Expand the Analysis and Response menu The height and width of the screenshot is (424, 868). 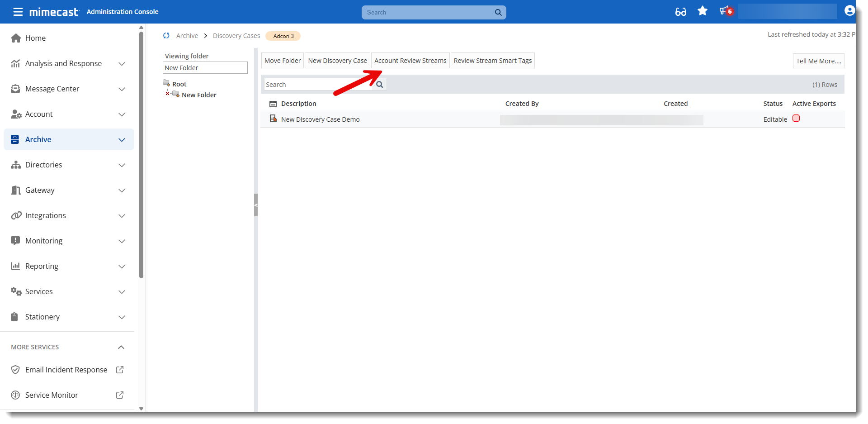pos(122,64)
